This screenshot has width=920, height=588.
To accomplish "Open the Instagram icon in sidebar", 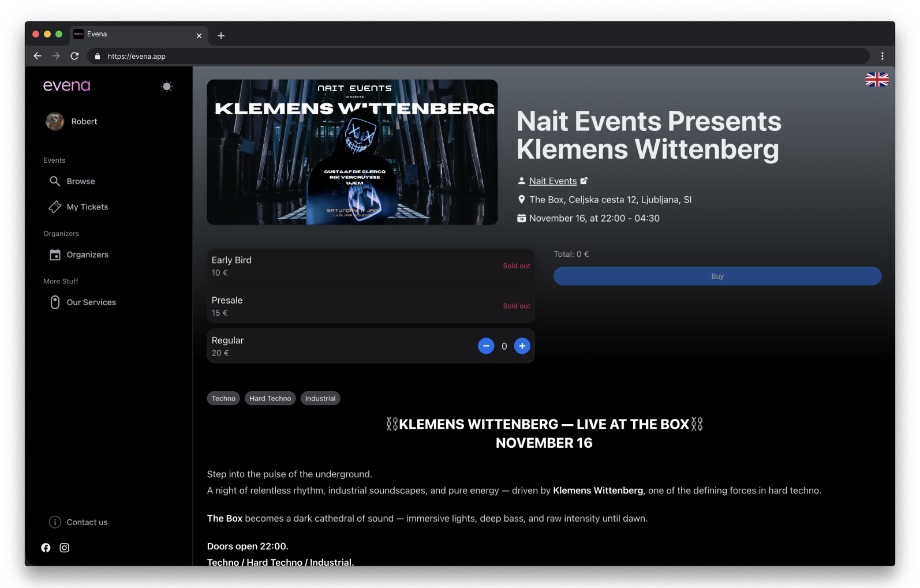I will point(65,548).
